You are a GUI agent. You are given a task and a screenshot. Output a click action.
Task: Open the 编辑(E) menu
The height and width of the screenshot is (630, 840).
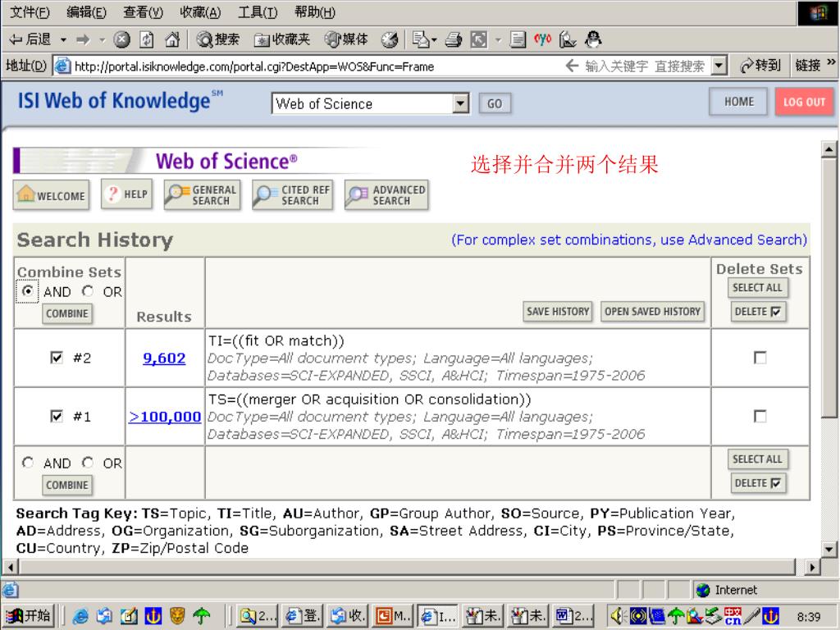86,11
